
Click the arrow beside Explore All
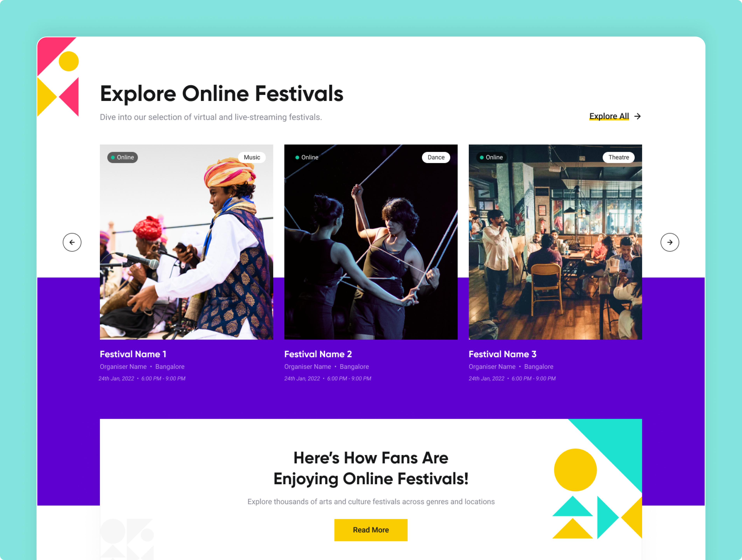point(637,116)
